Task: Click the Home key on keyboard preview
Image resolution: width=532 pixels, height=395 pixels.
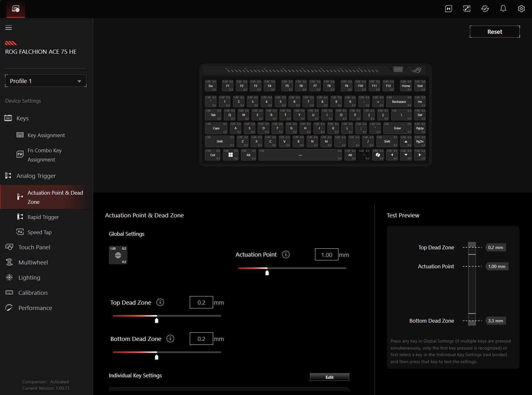Action: (406, 86)
